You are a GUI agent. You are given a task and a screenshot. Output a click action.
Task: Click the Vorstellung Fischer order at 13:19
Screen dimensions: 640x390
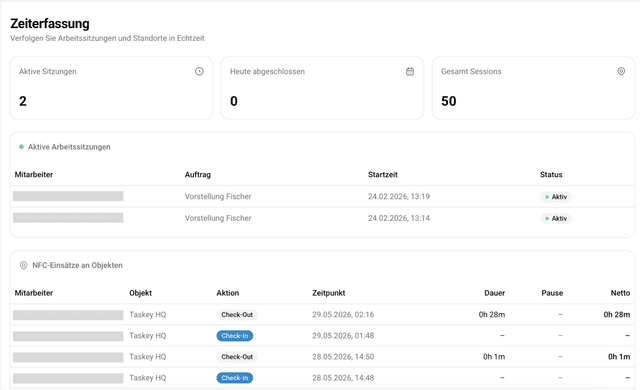(x=218, y=197)
